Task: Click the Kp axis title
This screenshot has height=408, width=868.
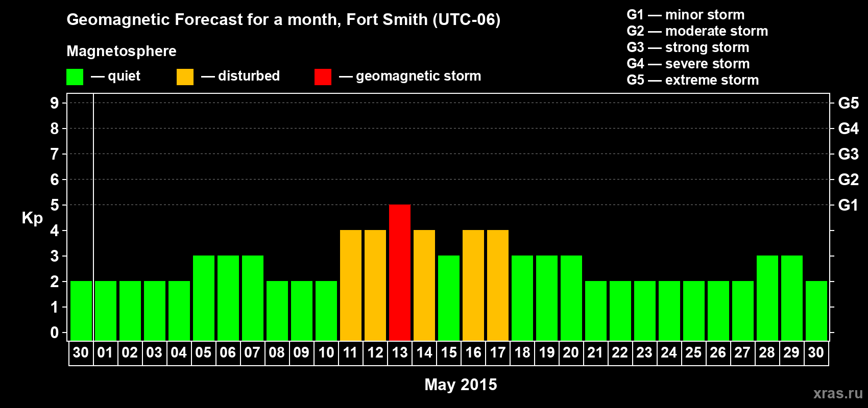Action: point(32,218)
